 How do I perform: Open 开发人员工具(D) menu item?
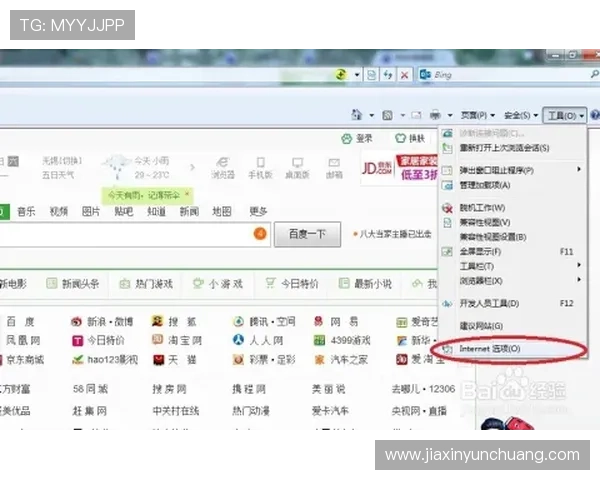[513, 304]
